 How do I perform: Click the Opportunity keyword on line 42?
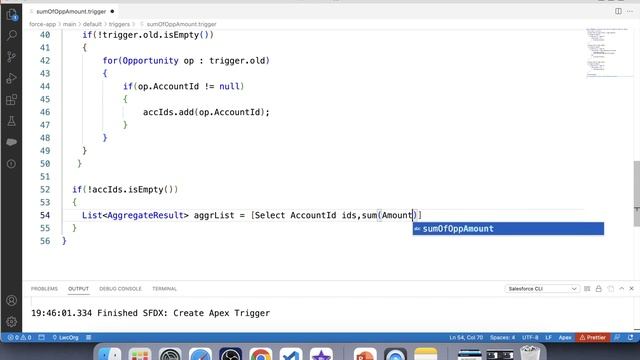pos(150,60)
